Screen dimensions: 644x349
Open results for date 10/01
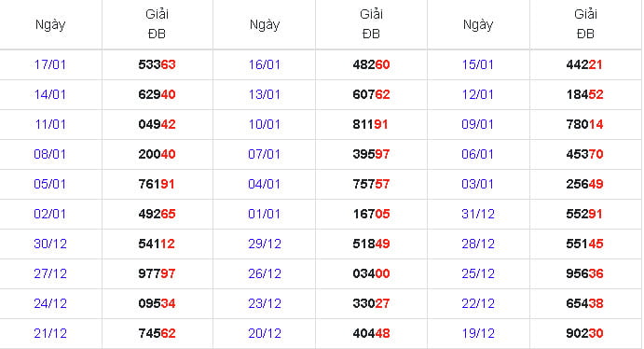264,124
